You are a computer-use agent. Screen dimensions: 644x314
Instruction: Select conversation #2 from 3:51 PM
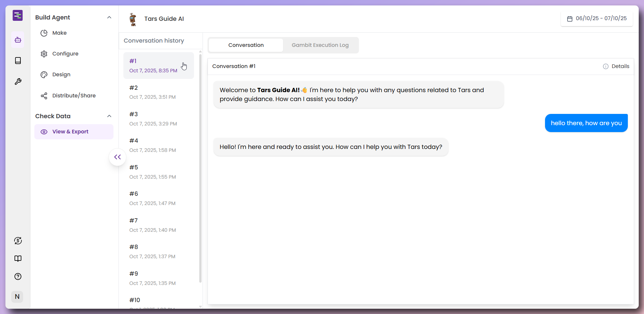click(x=159, y=92)
